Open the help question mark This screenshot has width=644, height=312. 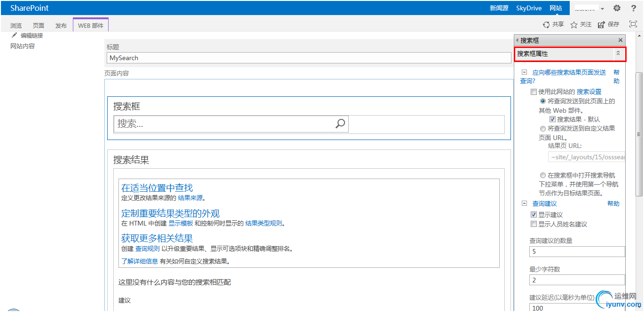(633, 8)
